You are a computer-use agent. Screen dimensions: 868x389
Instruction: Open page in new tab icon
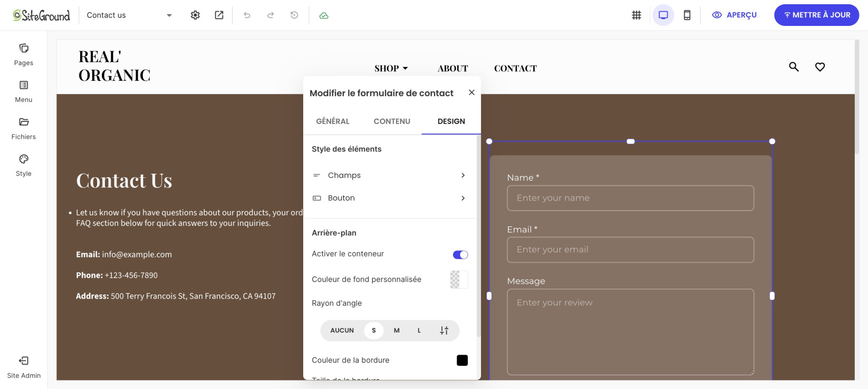pyautogui.click(x=219, y=15)
